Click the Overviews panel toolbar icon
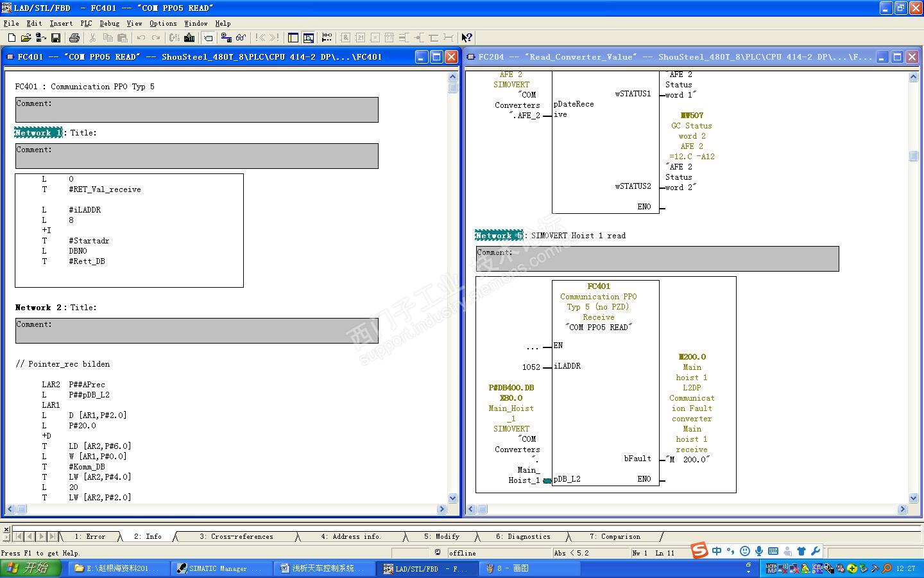 pyautogui.click(x=293, y=38)
